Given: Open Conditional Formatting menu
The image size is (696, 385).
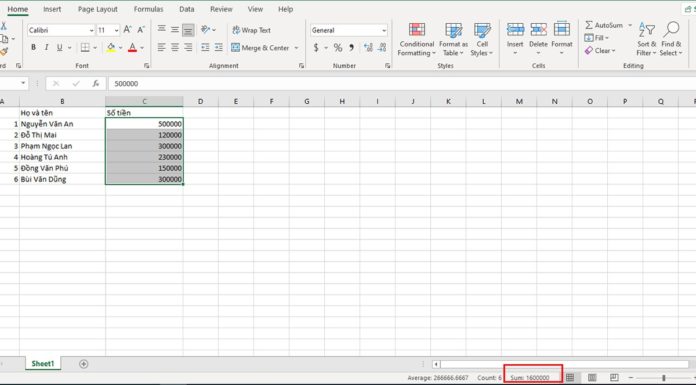Looking at the screenshot, I should click(x=416, y=40).
